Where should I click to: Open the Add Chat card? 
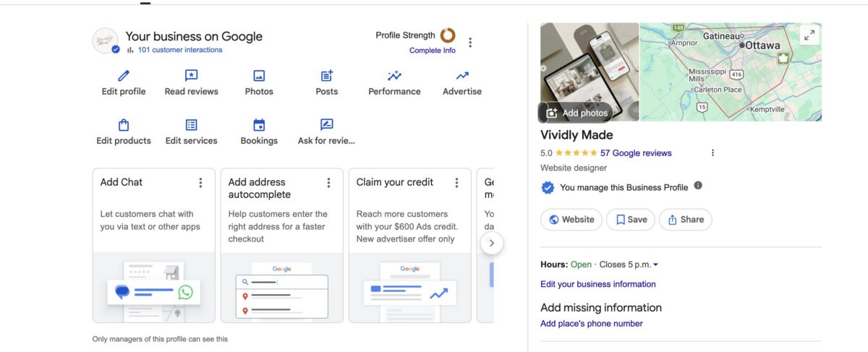pos(154,246)
